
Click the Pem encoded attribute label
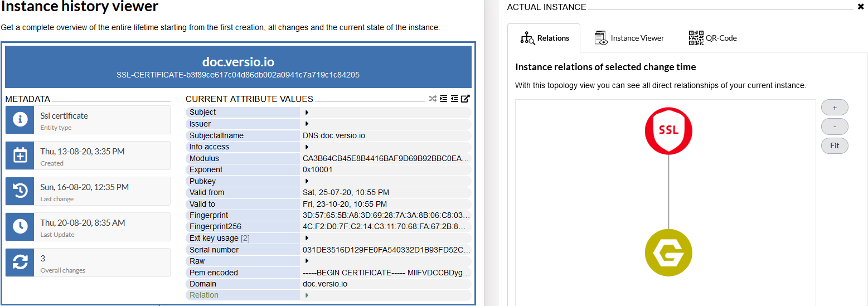[214, 273]
